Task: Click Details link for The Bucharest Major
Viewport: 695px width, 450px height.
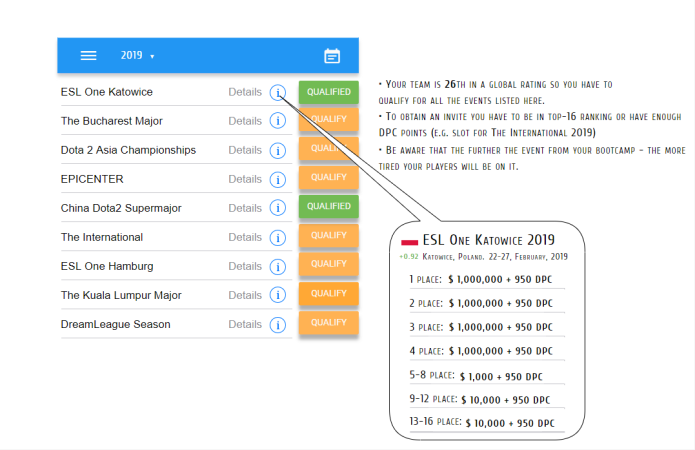Action: tap(245, 121)
